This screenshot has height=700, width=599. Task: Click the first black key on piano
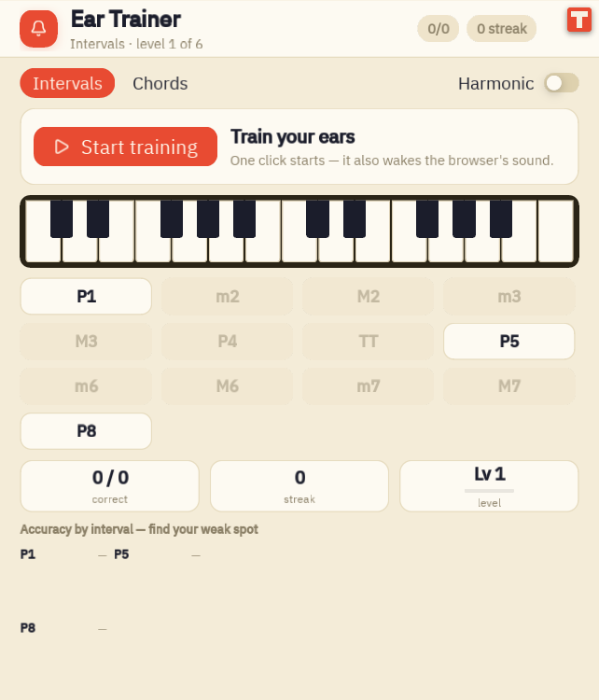click(62, 218)
